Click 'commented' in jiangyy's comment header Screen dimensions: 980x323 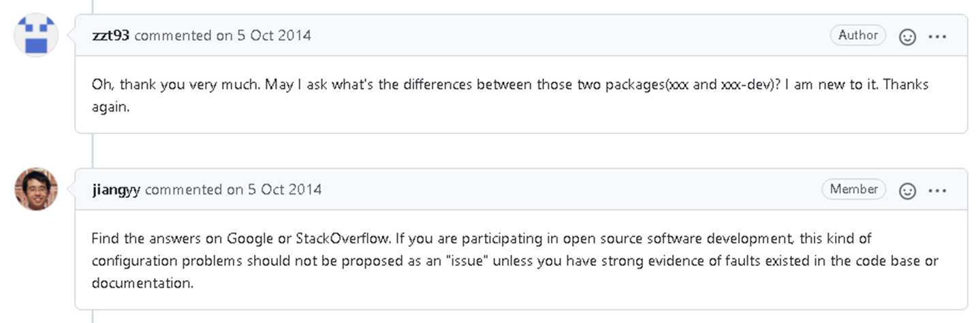[185, 190]
